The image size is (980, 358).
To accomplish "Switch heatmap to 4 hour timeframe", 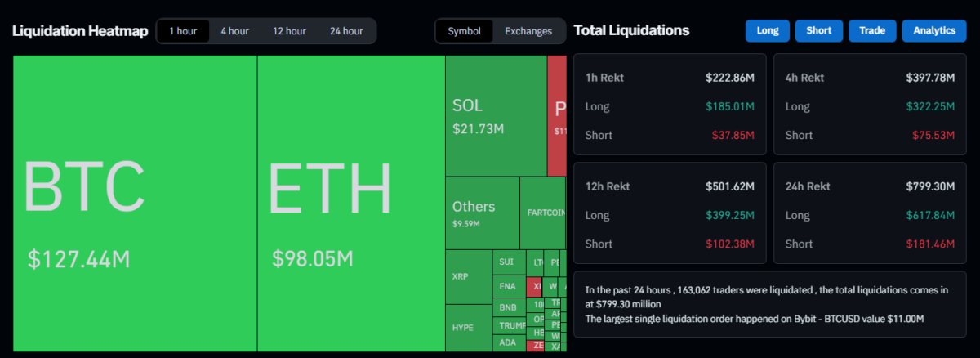I will (x=234, y=31).
